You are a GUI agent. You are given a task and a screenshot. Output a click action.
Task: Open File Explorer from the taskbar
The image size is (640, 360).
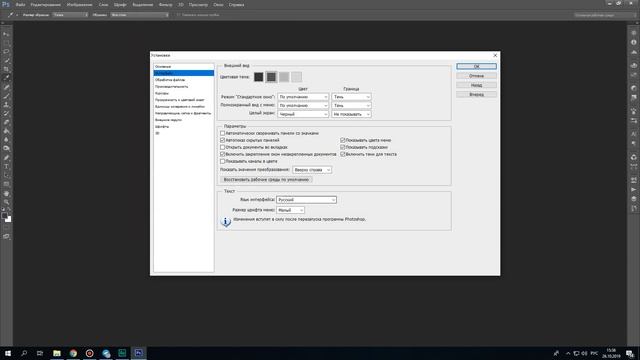57,353
